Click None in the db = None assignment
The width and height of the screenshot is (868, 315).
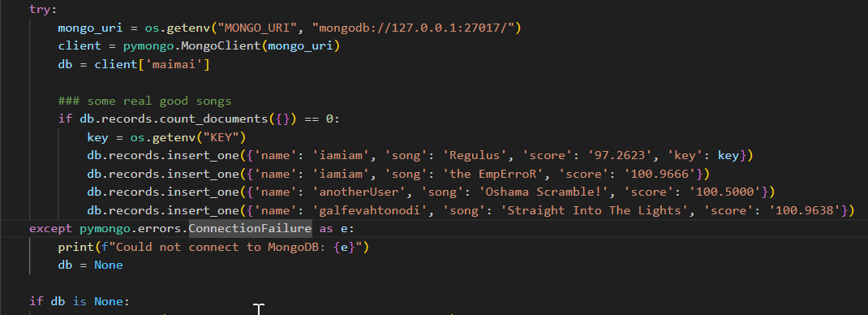pyautogui.click(x=109, y=265)
